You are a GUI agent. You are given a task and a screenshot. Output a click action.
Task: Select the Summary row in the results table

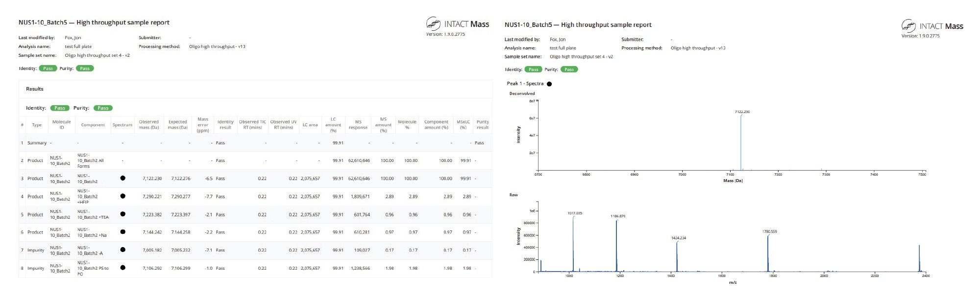(x=37, y=143)
